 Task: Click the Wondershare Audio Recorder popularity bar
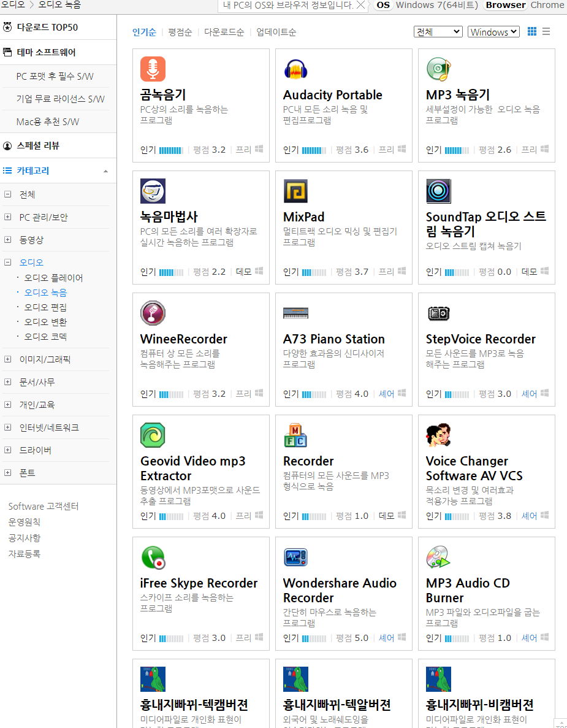(x=314, y=638)
